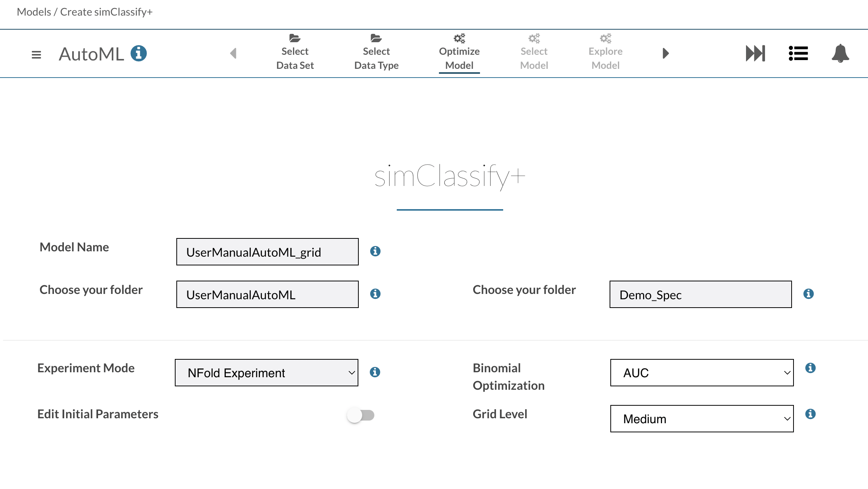Click info icon next to Model Name
The image size is (868, 489).
(x=375, y=251)
